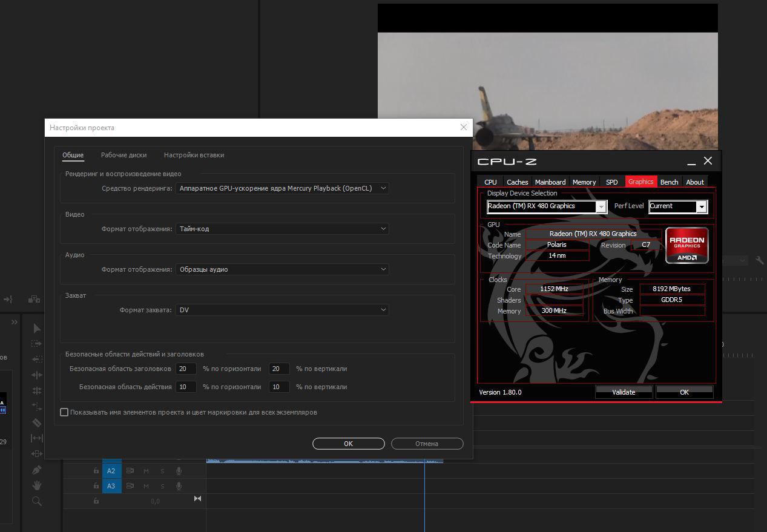Select the Pen tool in toolbar

(x=37, y=470)
